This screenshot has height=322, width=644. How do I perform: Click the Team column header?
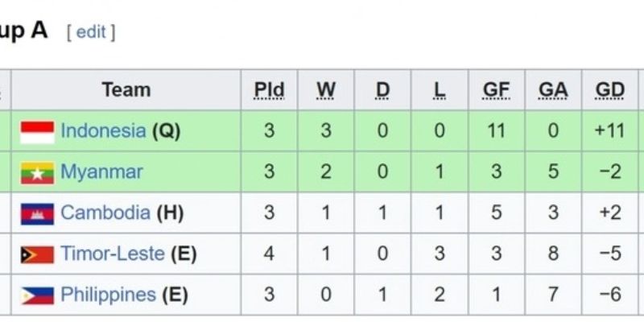pyautogui.click(x=126, y=89)
